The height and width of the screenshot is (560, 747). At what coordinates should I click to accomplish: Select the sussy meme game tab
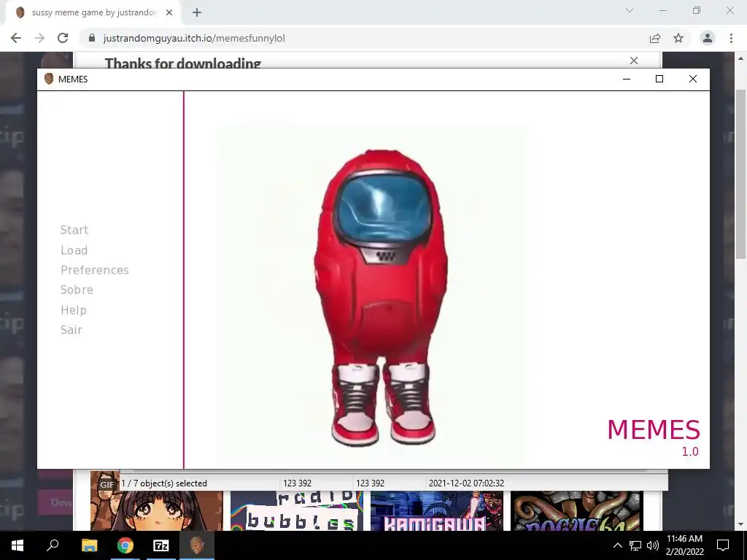tap(94, 12)
